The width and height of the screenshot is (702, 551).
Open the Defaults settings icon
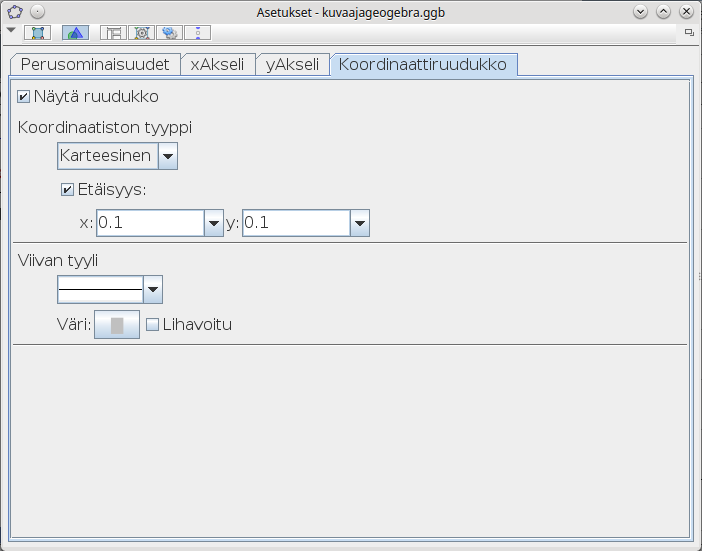tap(141, 32)
